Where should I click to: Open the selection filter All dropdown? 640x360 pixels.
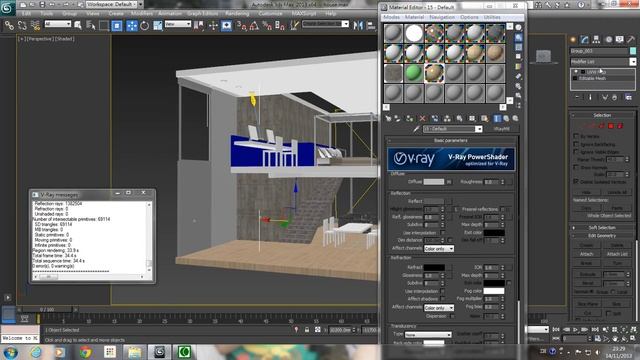click(58, 24)
